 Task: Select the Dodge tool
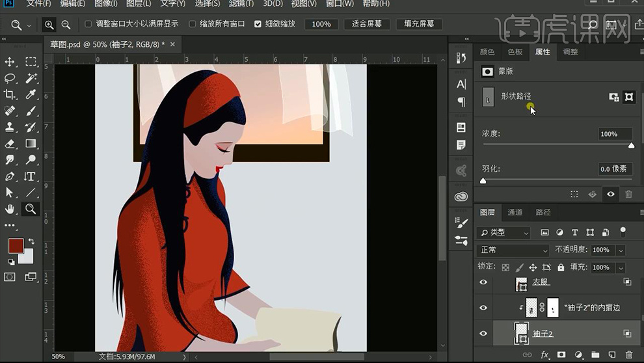(31, 160)
